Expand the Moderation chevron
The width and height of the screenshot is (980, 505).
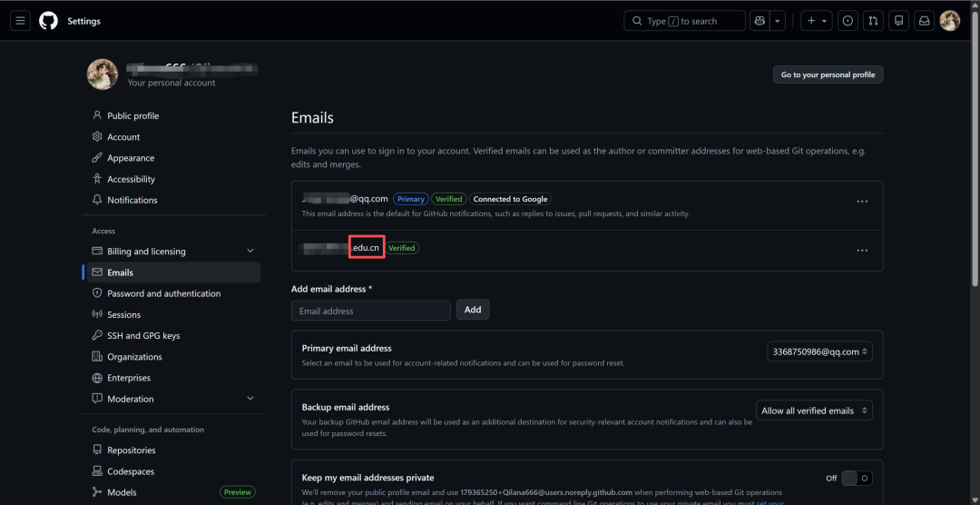click(x=250, y=400)
